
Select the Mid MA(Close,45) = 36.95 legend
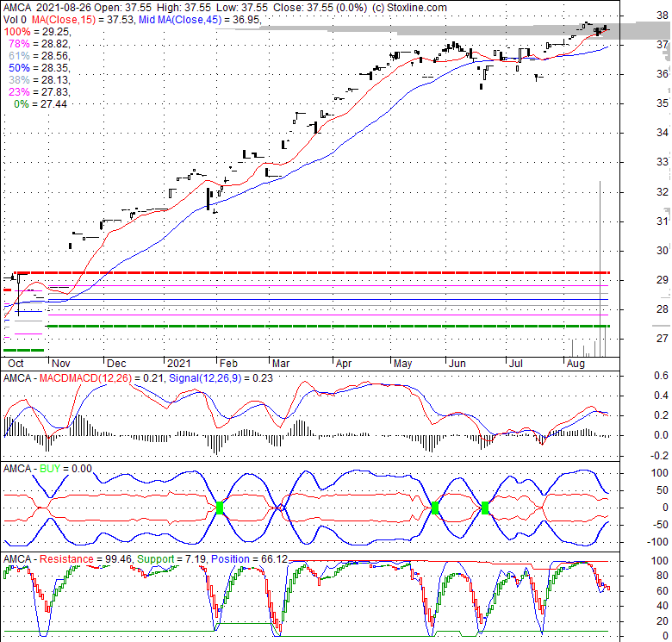tap(199, 19)
